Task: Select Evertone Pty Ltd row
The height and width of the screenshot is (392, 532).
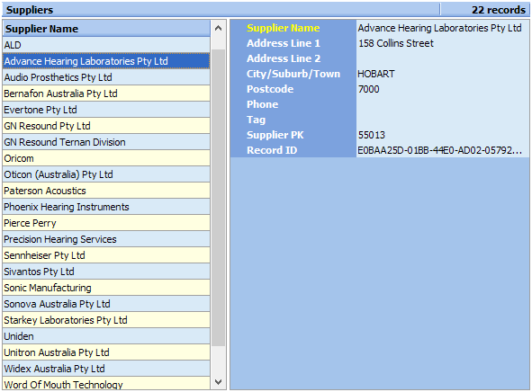Action: tap(106, 110)
